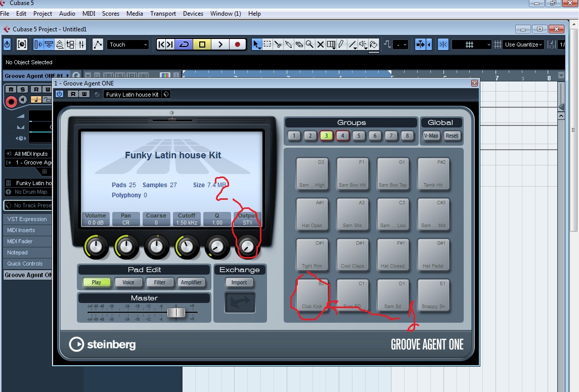579x392 pixels.
Task: Select the Glue tool
Action: point(289,45)
